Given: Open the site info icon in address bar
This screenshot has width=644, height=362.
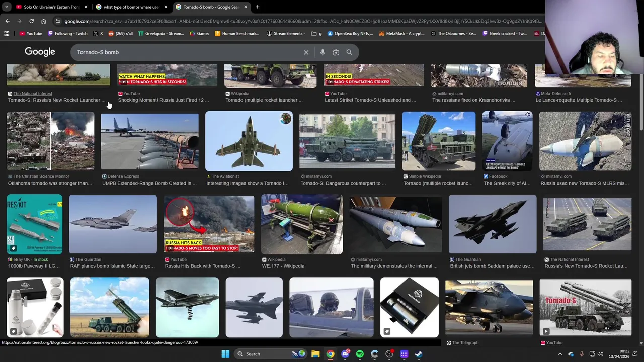Looking at the screenshot, I should pos(58,21).
